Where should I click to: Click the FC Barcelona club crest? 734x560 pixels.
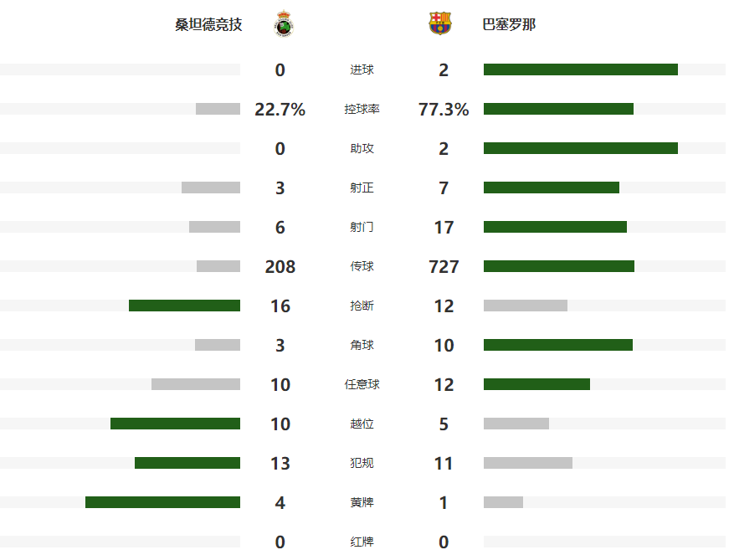pyautogui.click(x=439, y=24)
